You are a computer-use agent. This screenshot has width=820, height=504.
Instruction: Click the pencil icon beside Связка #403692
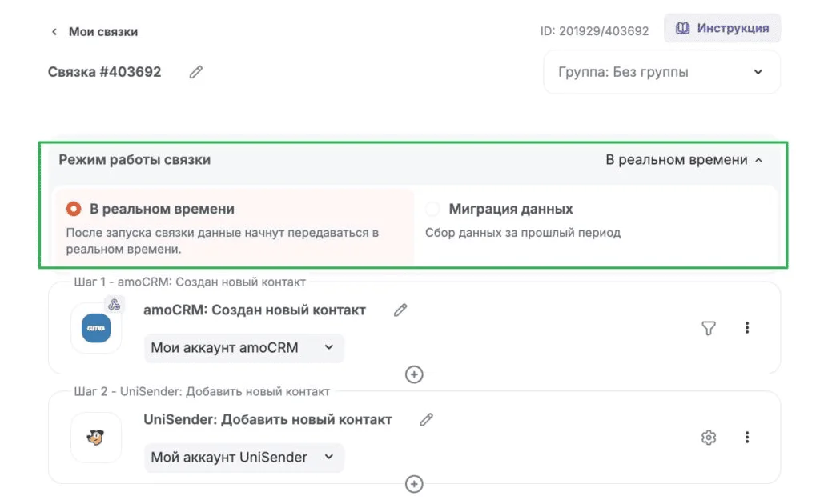coord(196,72)
